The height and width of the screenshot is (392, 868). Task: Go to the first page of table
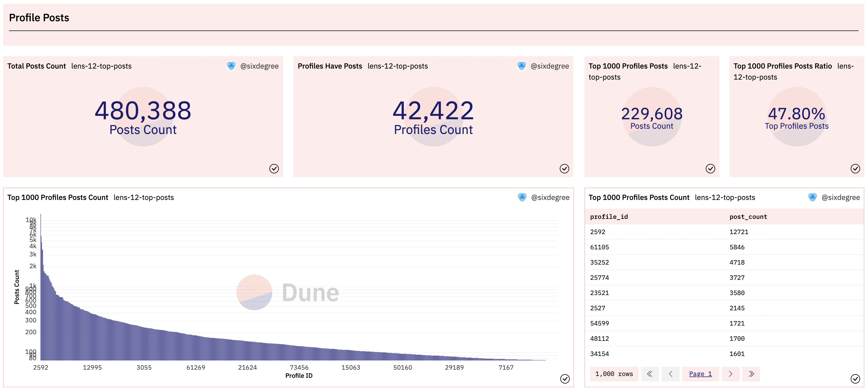pyautogui.click(x=650, y=374)
